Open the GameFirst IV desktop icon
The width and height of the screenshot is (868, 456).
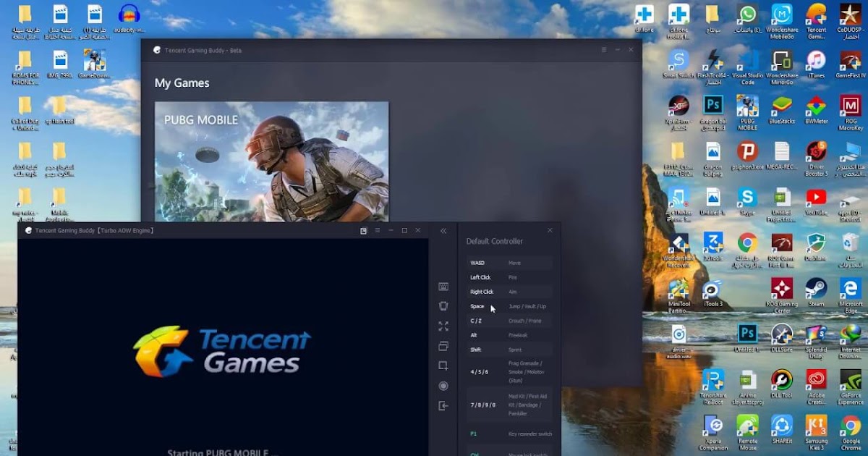click(850, 64)
